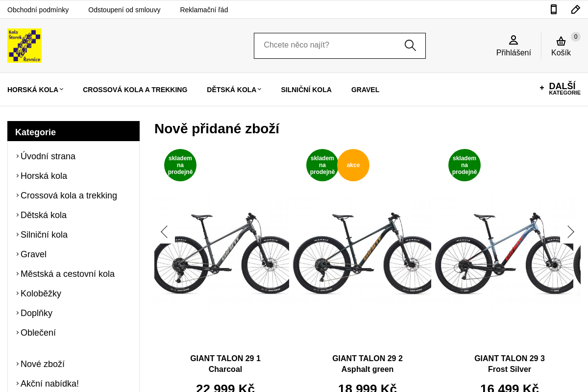
Task: Click the Kola Štorek Řevnice logo
Action: tap(24, 46)
